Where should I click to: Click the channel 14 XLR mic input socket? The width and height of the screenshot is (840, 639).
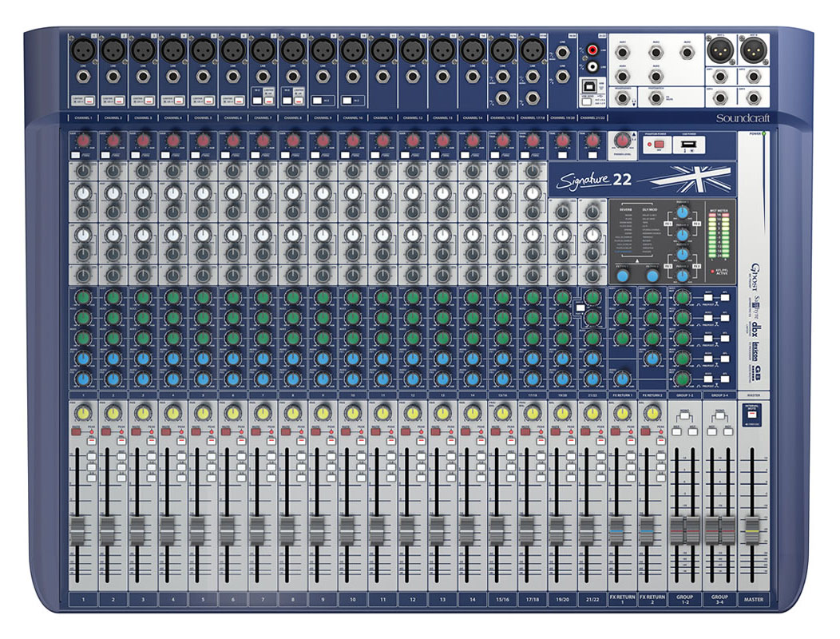(472, 51)
